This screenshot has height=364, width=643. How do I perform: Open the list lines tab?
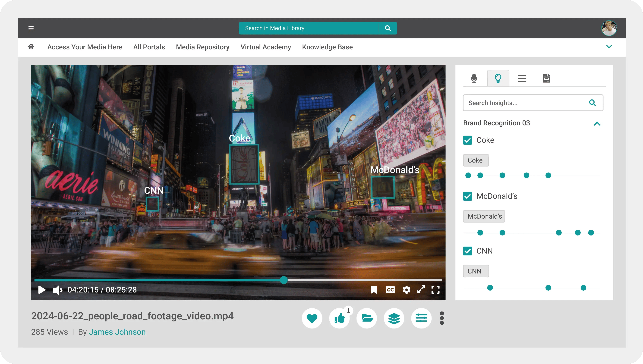tap(522, 78)
